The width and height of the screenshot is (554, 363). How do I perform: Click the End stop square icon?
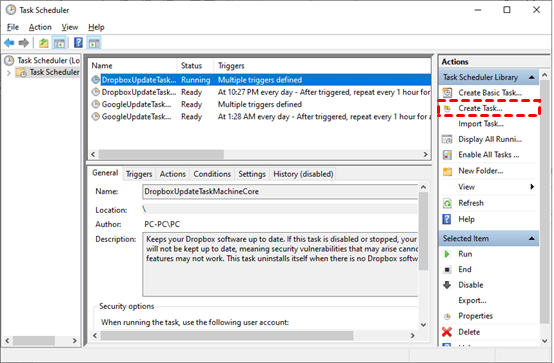447,270
